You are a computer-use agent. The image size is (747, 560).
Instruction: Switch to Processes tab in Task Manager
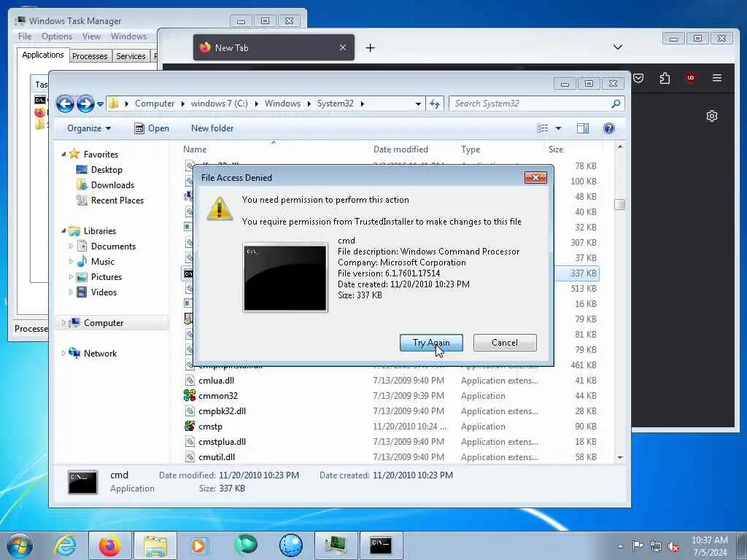point(90,56)
